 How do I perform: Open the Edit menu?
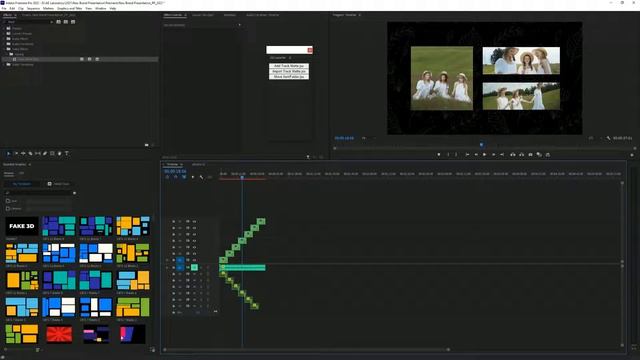tap(12, 8)
